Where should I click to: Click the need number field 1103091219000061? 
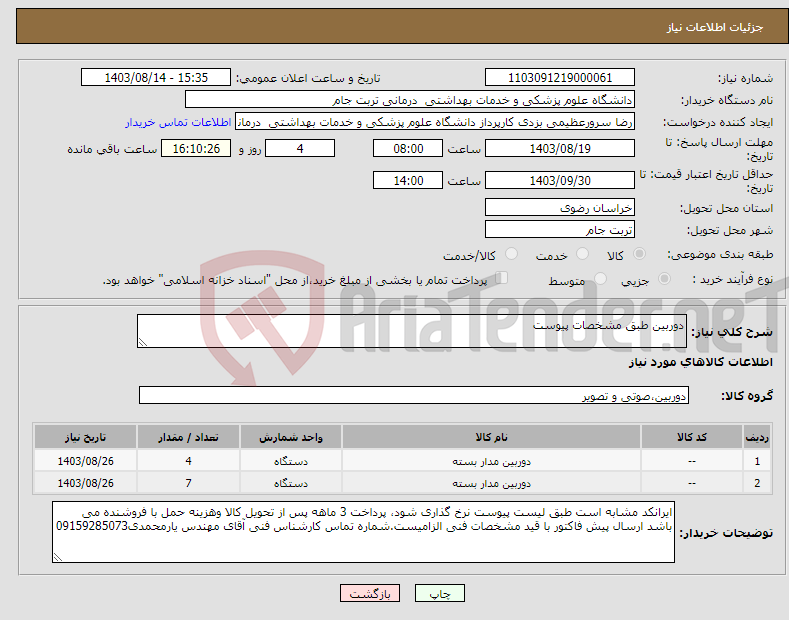click(x=560, y=78)
